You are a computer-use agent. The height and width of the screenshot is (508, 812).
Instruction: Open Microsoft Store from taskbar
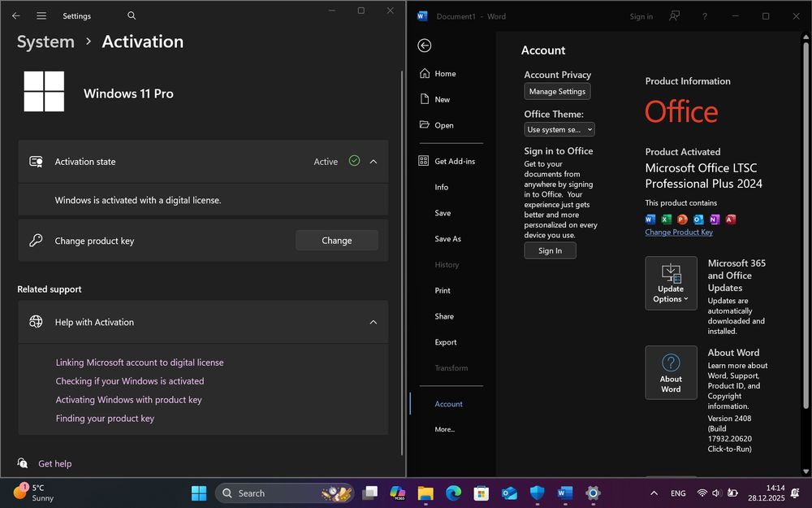click(482, 493)
